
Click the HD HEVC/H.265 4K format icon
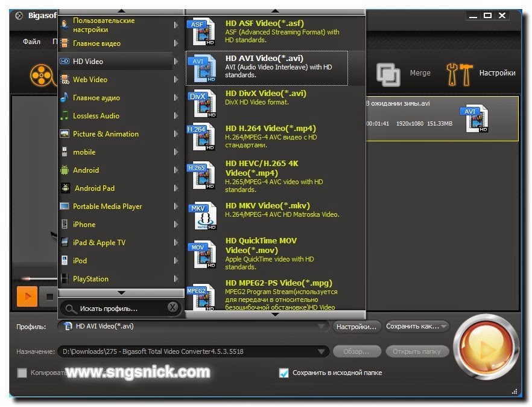(x=201, y=175)
